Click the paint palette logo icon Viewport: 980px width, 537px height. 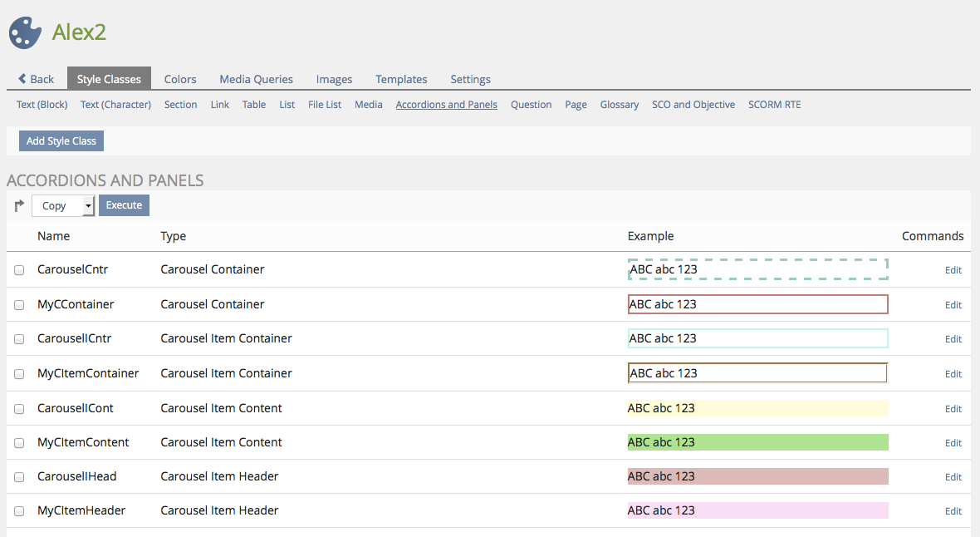click(26, 33)
